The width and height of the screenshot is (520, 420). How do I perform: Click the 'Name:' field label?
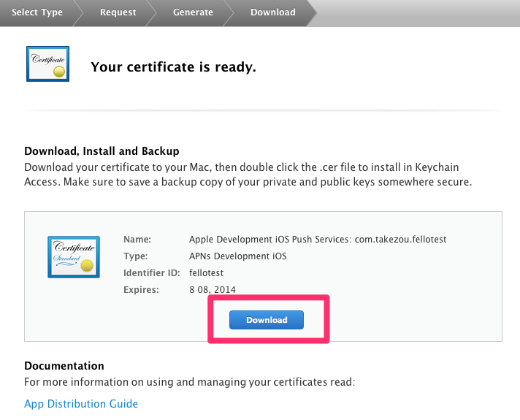click(x=137, y=240)
